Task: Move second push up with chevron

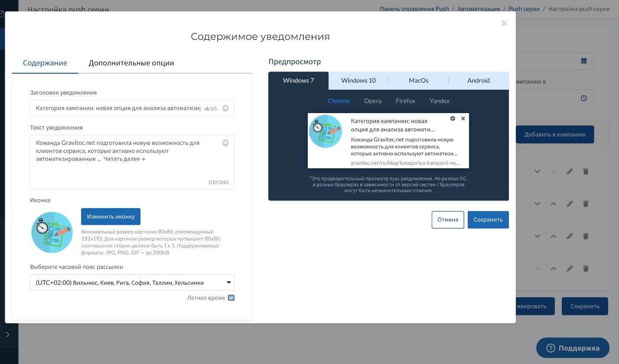Action: click(x=554, y=204)
